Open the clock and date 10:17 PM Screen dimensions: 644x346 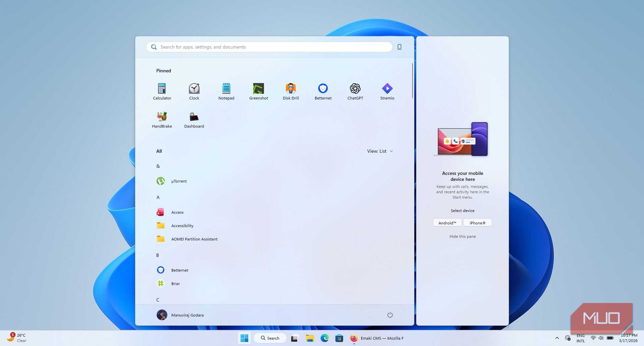click(629, 338)
